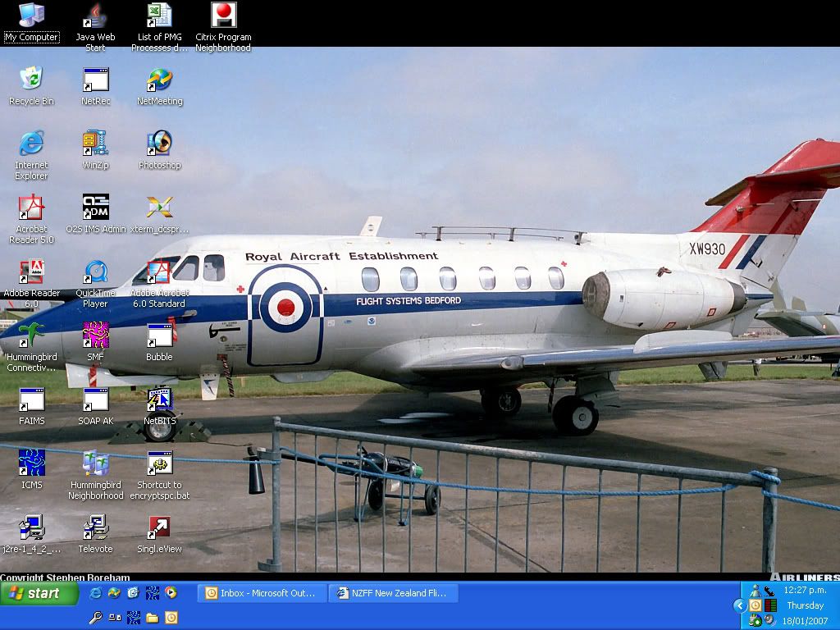Open the Photoshop desktop shortcut
Screen dimensions: 840x630
159,144
